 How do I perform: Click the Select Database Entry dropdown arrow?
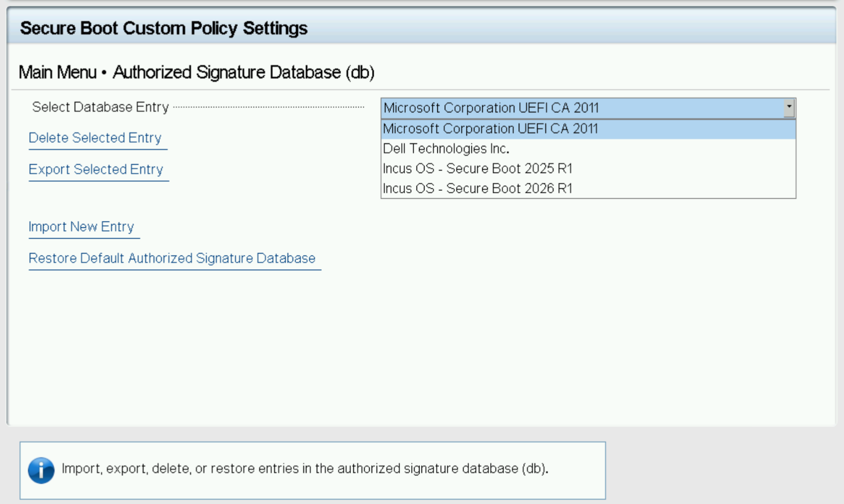coord(789,108)
